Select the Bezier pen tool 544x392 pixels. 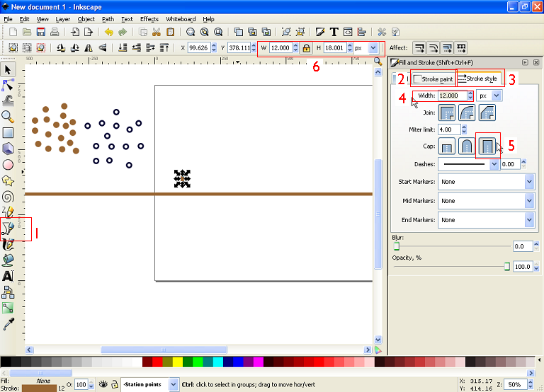tap(8, 228)
